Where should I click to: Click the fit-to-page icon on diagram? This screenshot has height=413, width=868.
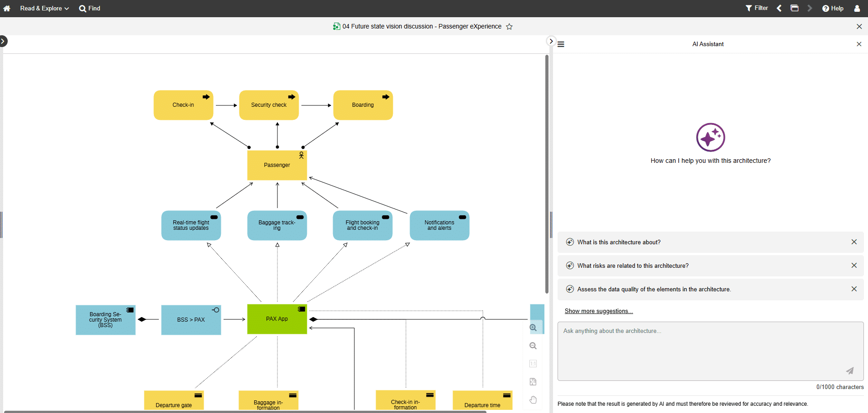point(533,382)
